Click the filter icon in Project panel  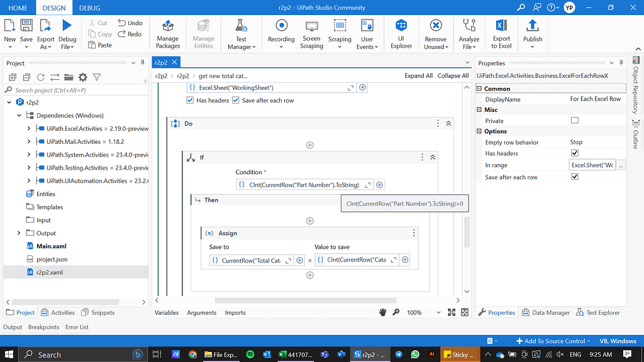[97, 77]
